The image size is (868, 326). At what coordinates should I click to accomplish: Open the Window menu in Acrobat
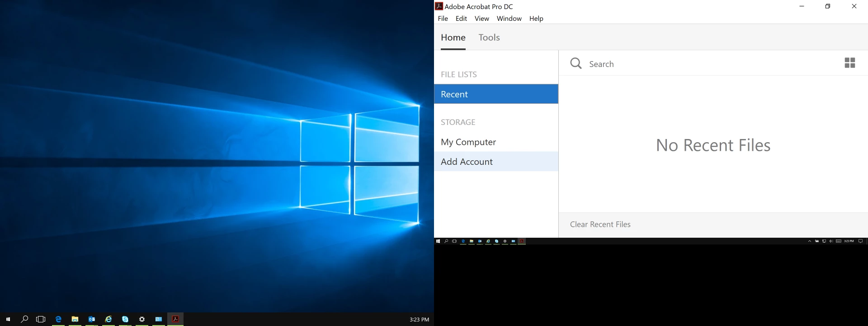click(509, 19)
